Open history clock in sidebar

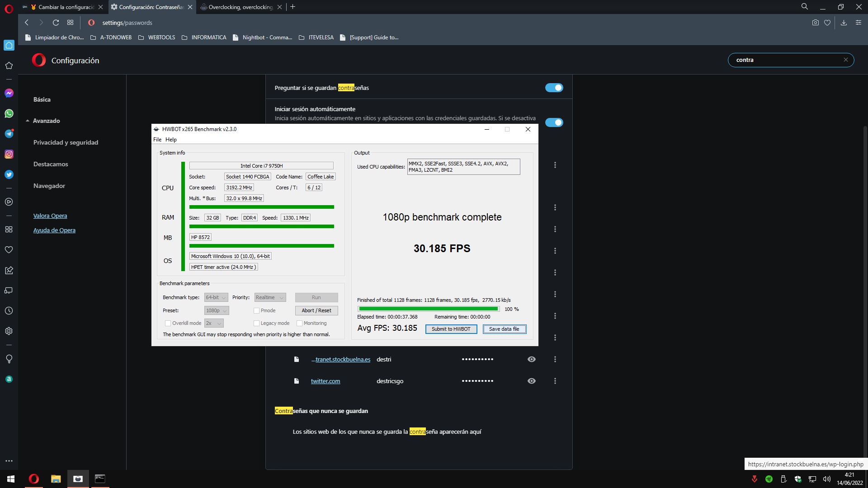9,311
